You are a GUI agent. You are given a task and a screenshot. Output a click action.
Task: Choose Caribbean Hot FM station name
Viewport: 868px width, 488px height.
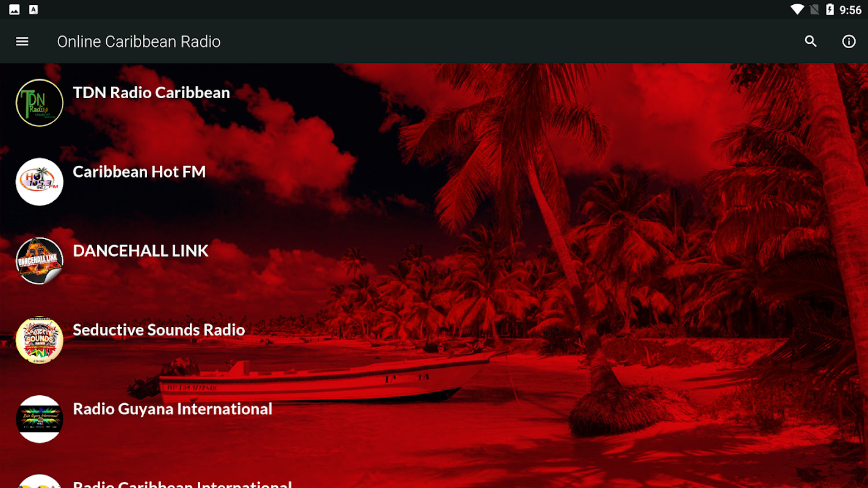click(139, 171)
